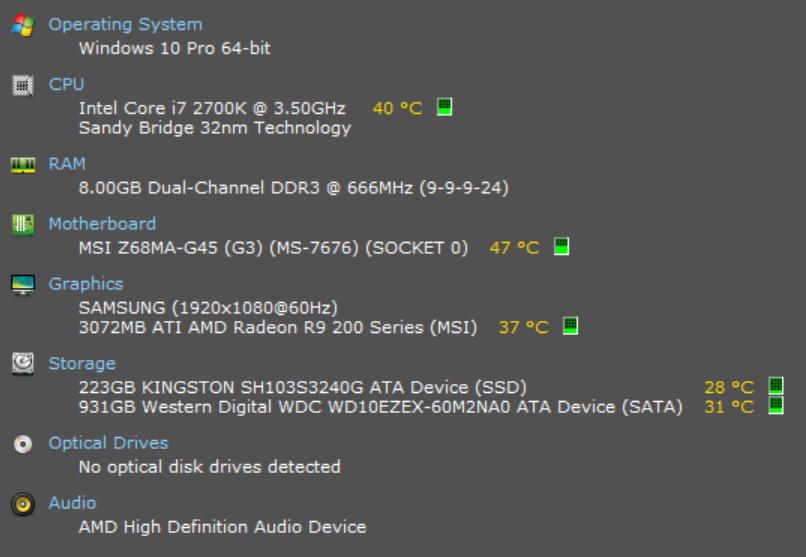Click the CPU chip icon

23,85
